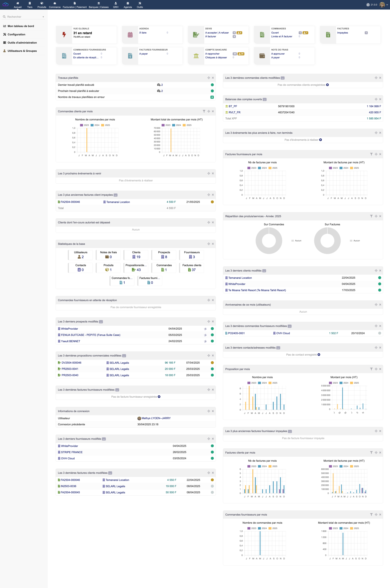This screenshot has height=588, width=390.
Task: Open the Compte bancaire bank icon tile
Action: pyautogui.click(x=196, y=56)
